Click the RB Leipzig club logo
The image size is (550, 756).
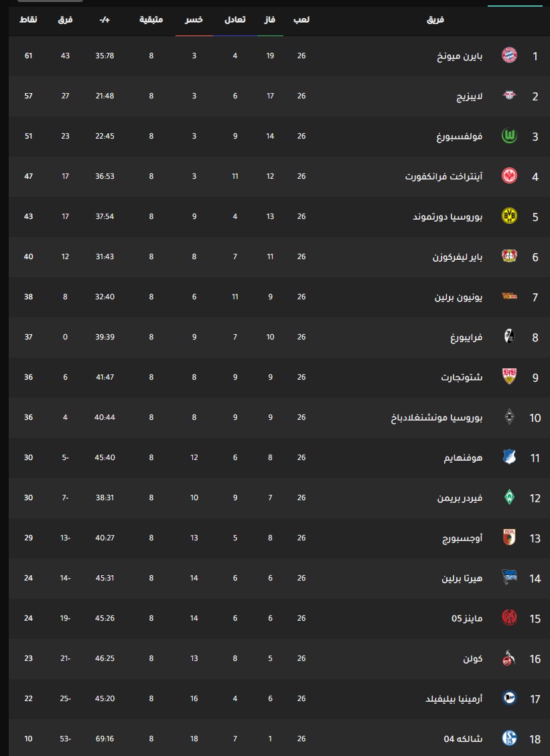(509, 96)
